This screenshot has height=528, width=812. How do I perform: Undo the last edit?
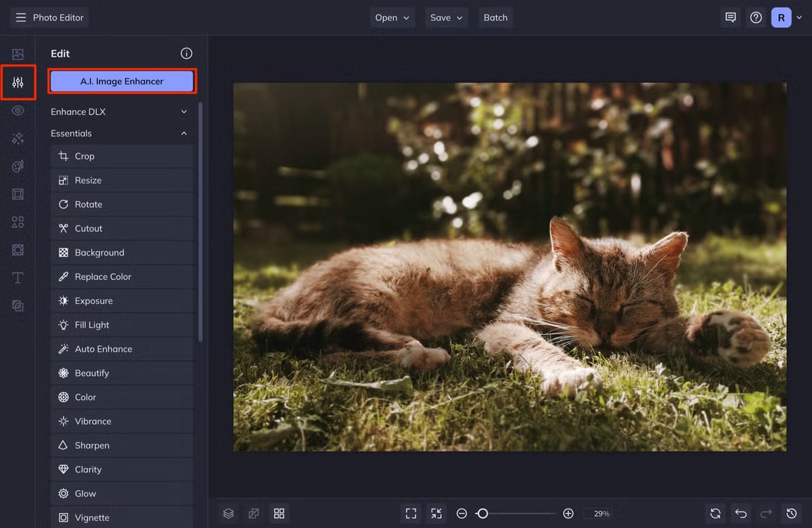[x=740, y=514]
